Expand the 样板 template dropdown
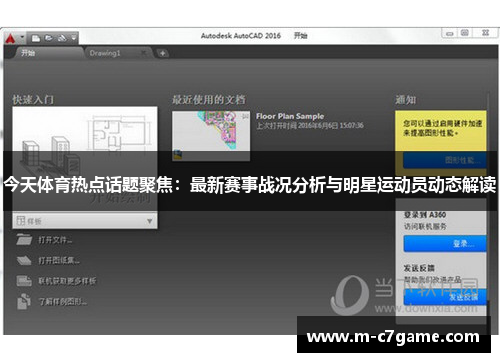Image resolution: width=500 pixels, height=362 pixels. (x=149, y=221)
